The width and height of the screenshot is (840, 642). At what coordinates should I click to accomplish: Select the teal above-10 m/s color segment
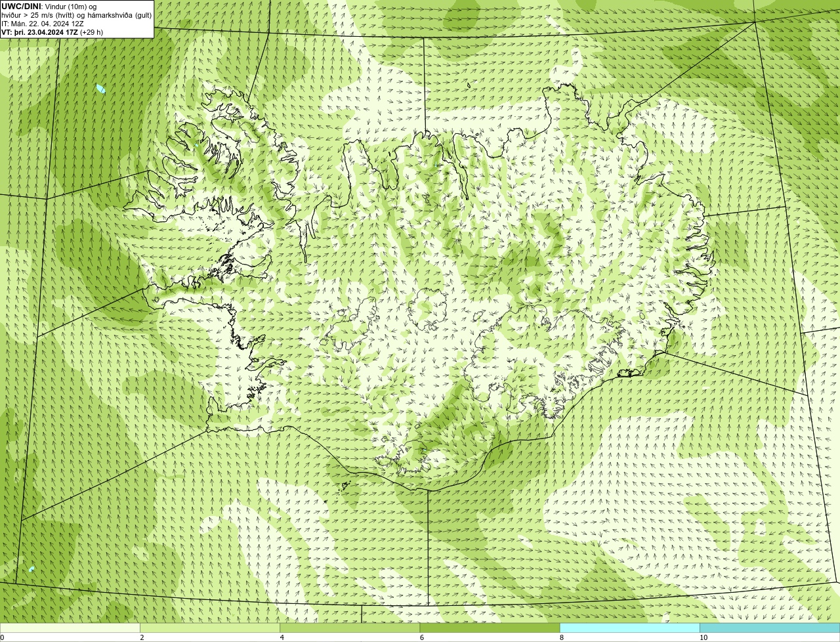pos(770,628)
